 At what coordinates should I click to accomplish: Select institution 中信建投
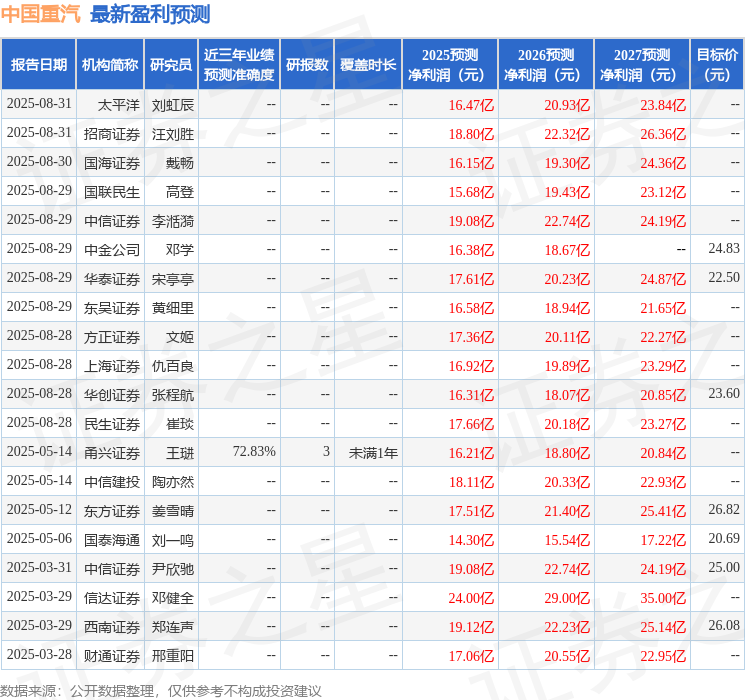tap(112, 482)
